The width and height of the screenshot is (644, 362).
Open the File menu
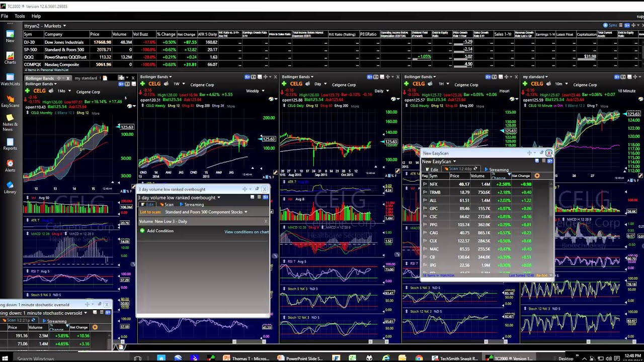coord(5,16)
